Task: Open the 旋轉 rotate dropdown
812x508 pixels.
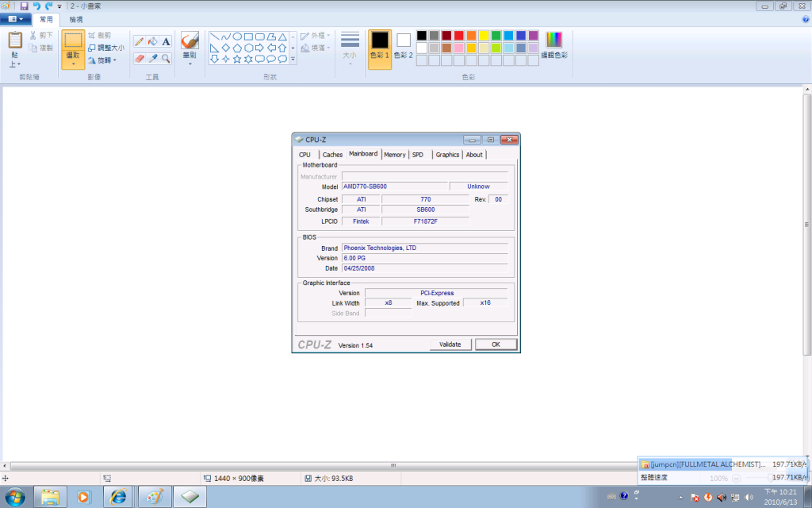Action: [104, 60]
